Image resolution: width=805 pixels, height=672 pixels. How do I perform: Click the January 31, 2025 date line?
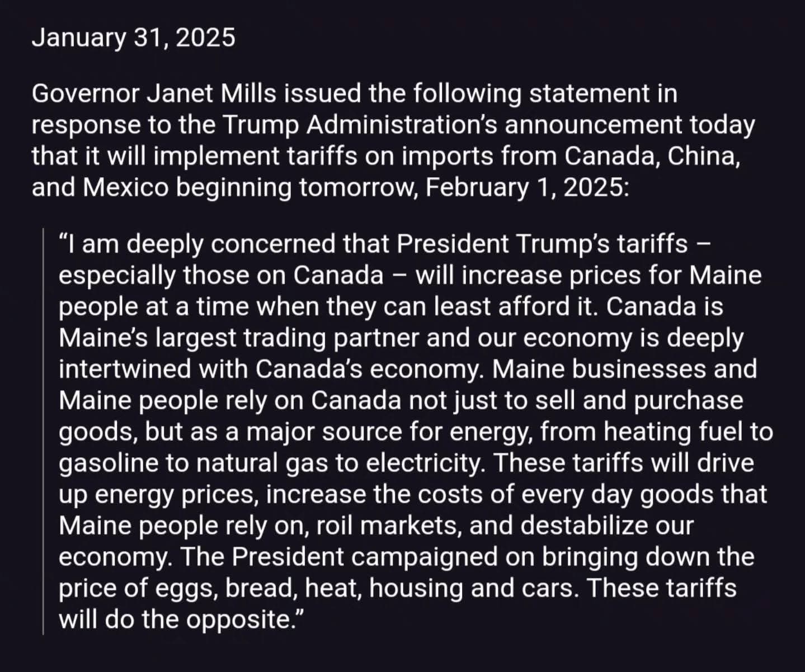[x=133, y=38]
